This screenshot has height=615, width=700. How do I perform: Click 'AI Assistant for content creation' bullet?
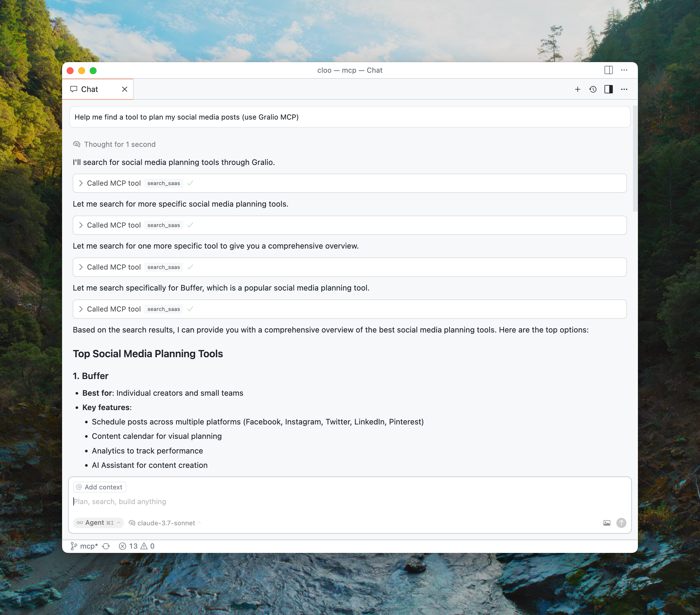pyautogui.click(x=150, y=465)
